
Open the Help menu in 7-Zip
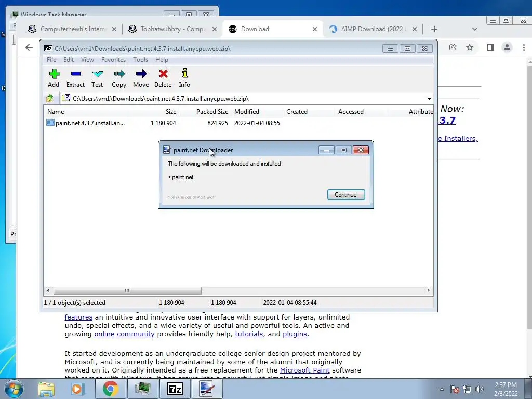click(x=162, y=60)
